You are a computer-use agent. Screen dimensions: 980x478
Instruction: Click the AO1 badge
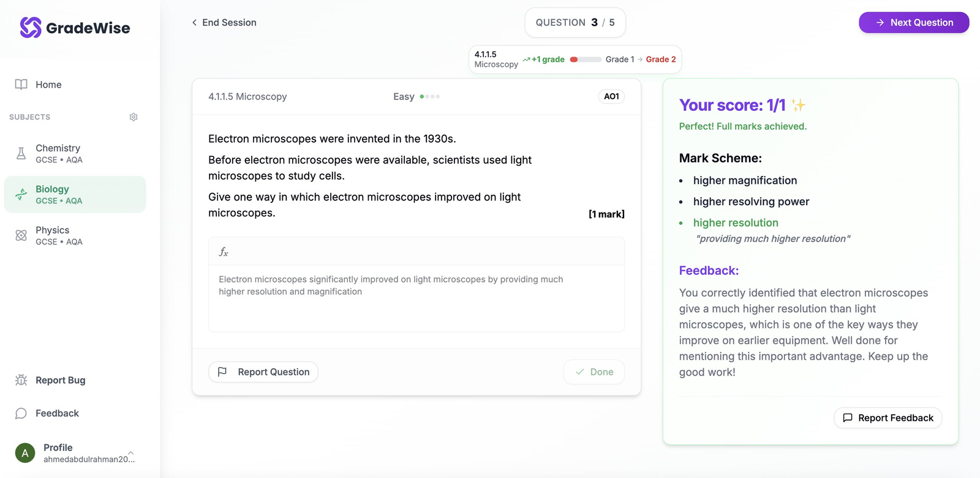611,96
